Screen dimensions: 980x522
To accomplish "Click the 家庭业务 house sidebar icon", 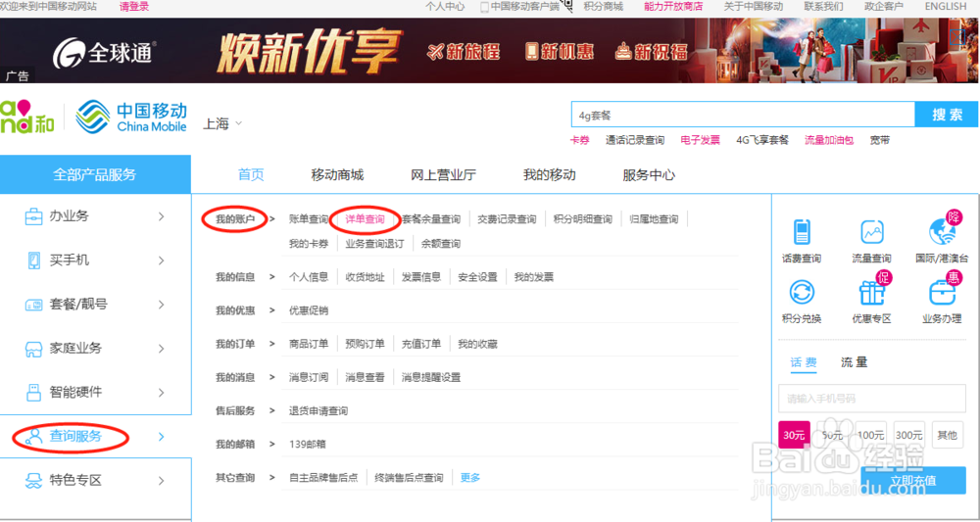I will tap(33, 349).
